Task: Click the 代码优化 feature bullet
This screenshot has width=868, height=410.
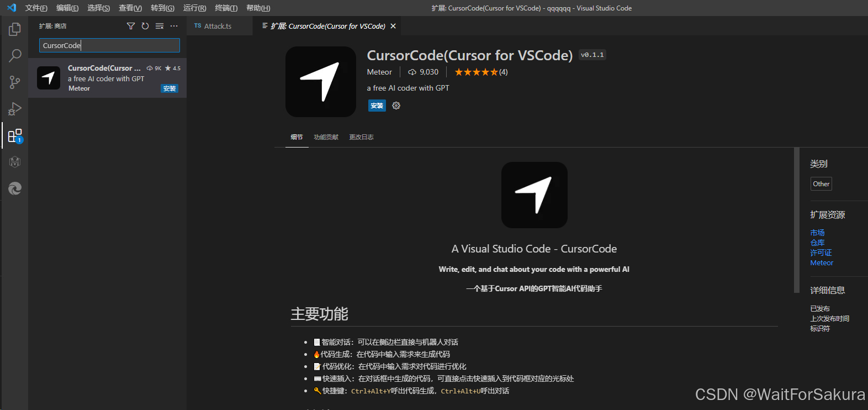Action: pos(390,366)
